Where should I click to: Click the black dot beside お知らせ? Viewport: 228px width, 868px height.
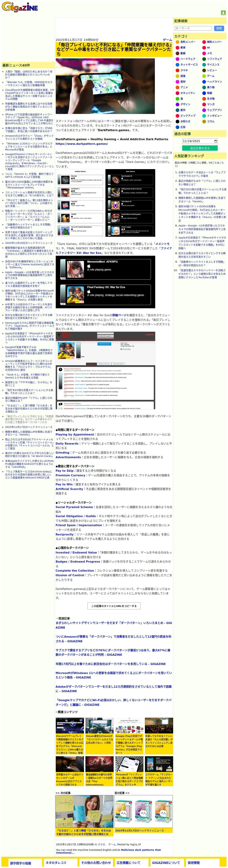[x=177, y=121]
